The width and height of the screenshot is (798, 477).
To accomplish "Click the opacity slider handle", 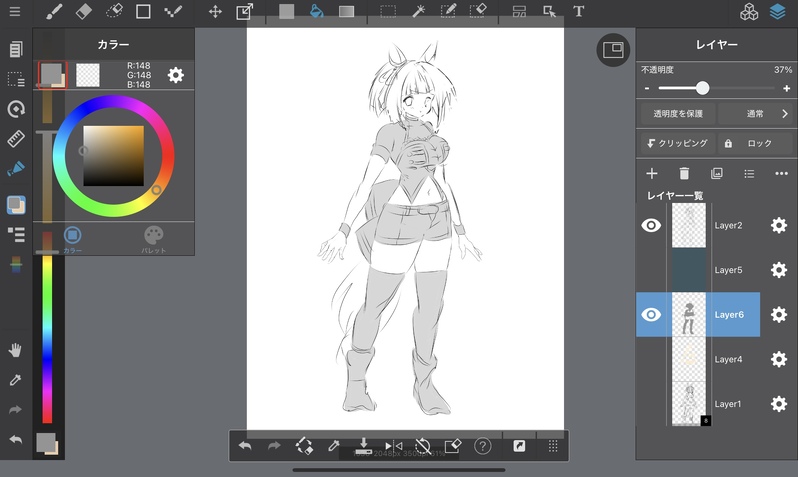I will [702, 88].
